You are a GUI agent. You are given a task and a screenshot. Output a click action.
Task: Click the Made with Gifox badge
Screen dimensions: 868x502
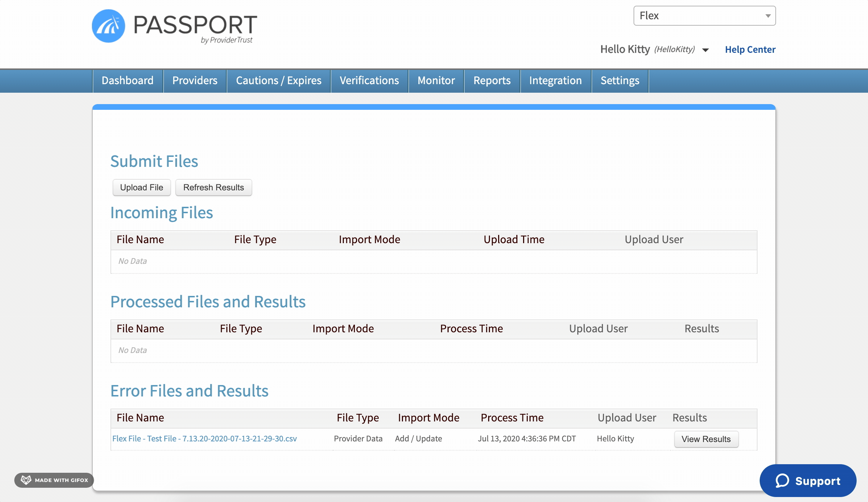point(54,480)
